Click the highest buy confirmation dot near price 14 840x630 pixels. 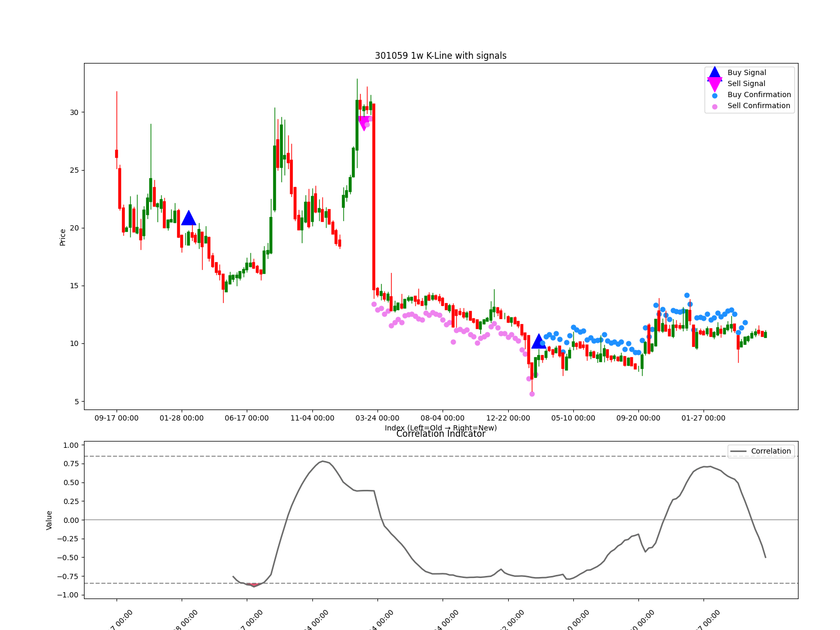coord(687,296)
